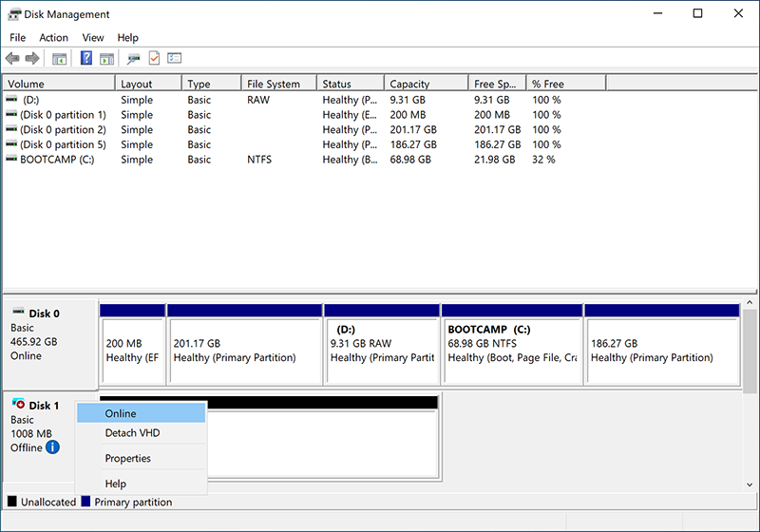Sort list by Capacity column header
Viewport: 760px width, 532px height.
(409, 85)
